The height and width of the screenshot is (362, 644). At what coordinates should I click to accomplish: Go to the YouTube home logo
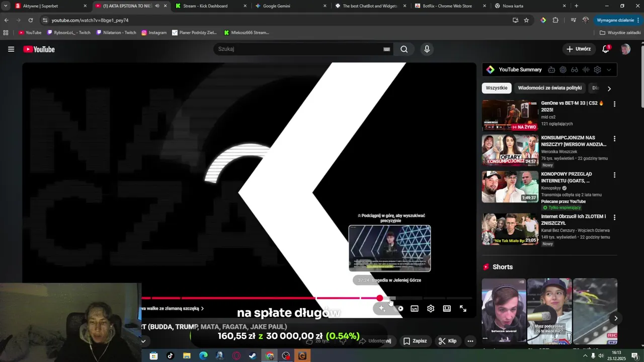coord(39,49)
